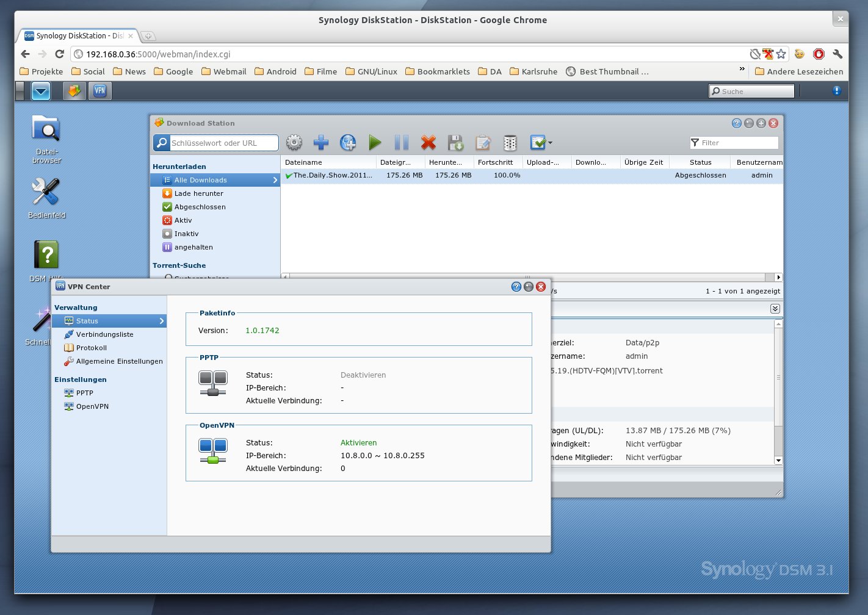Image resolution: width=868 pixels, height=615 pixels.
Task: Click the add-by-URL globe icon
Action: click(348, 143)
